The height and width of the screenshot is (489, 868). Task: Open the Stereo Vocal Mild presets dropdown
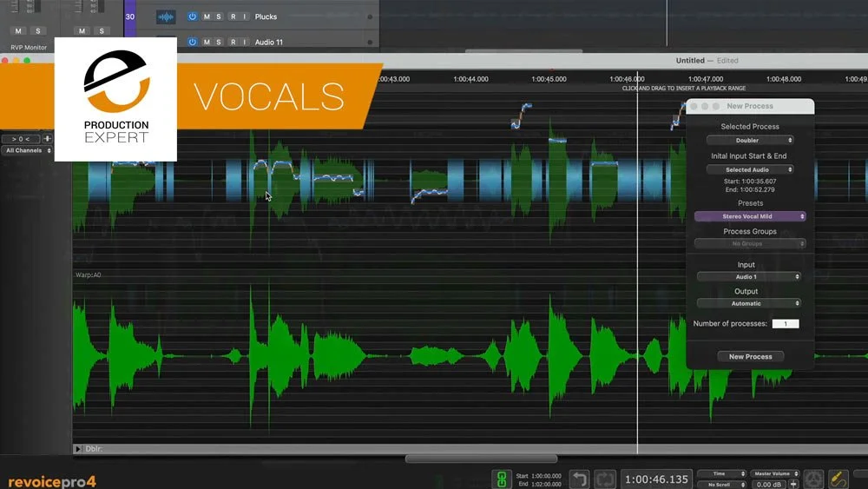tap(750, 216)
